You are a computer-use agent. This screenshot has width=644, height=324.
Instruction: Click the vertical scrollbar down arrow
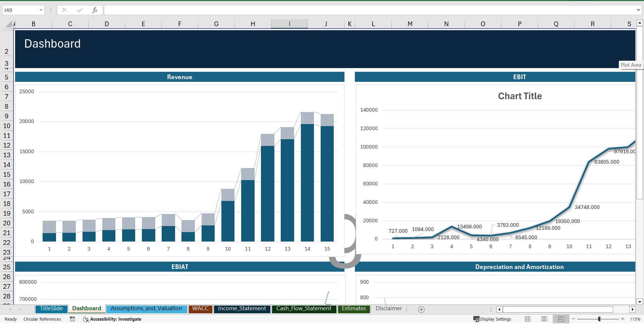(640, 302)
